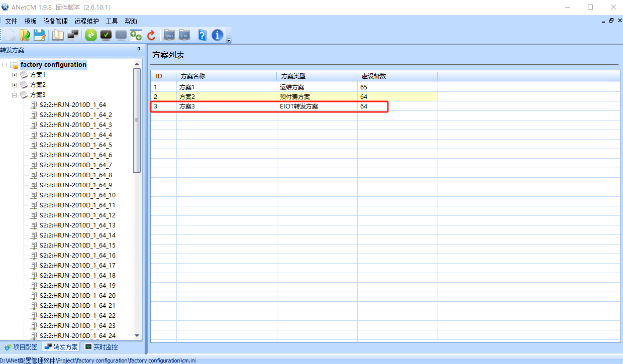Click the open project folder icon
623x364 pixels.
(x=25, y=35)
